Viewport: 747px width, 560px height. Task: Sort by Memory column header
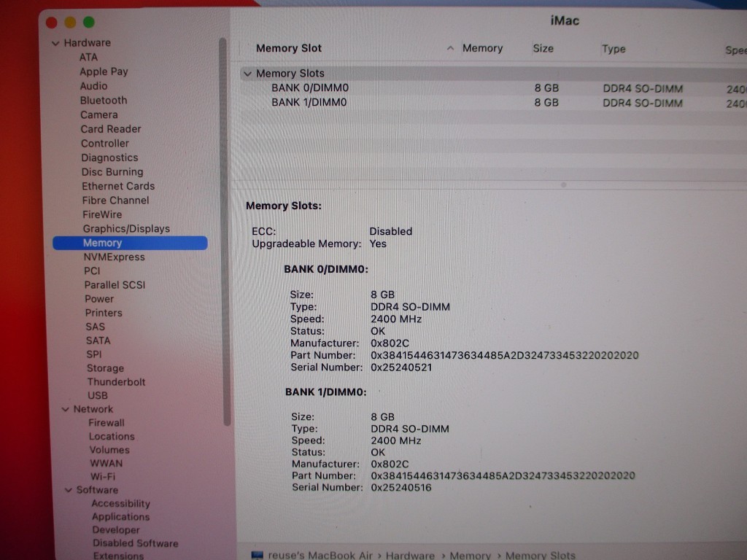coord(483,48)
